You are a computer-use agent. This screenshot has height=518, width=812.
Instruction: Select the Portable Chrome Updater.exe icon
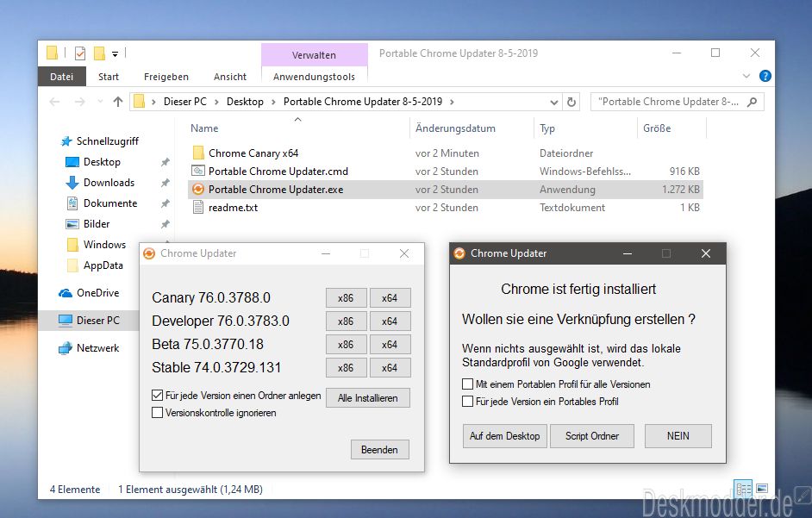pyautogui.click(x=197, y=189)
